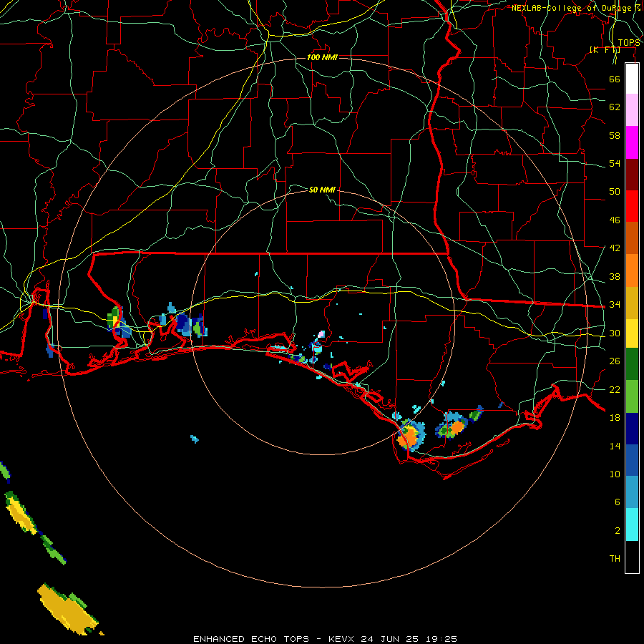This screenshot has width=644, height=644.
Task: Click the medium blue legend swatch
Action: [632, 460]
